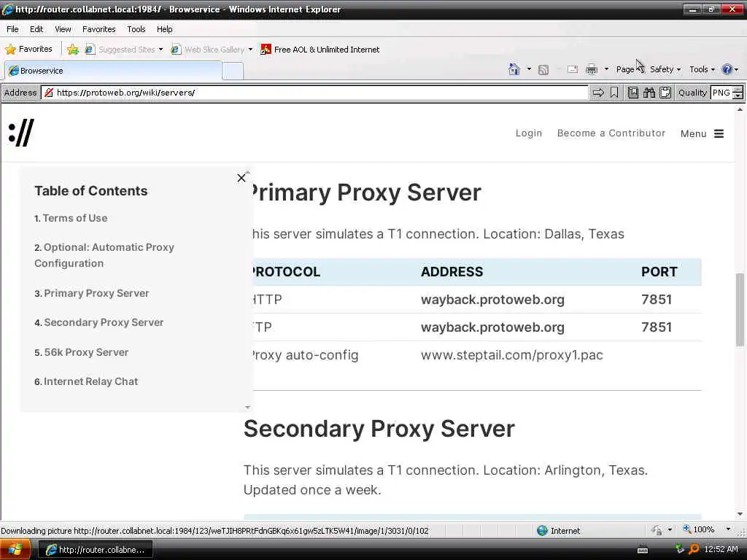Click the Login link
This screenshot has height=560, width=747.
pyautogui.click(x=529, y=133)
